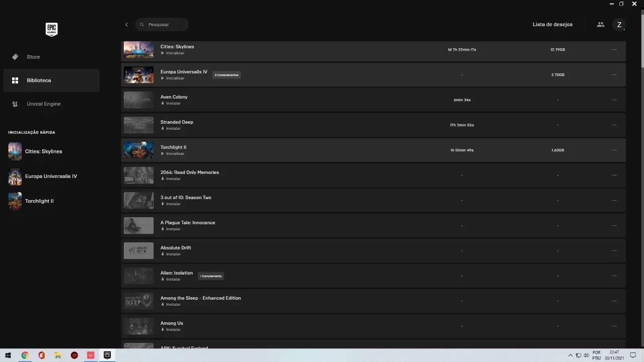
Task: Open three-dot menu for Europa Universalis IV
Action: point(614,75)
